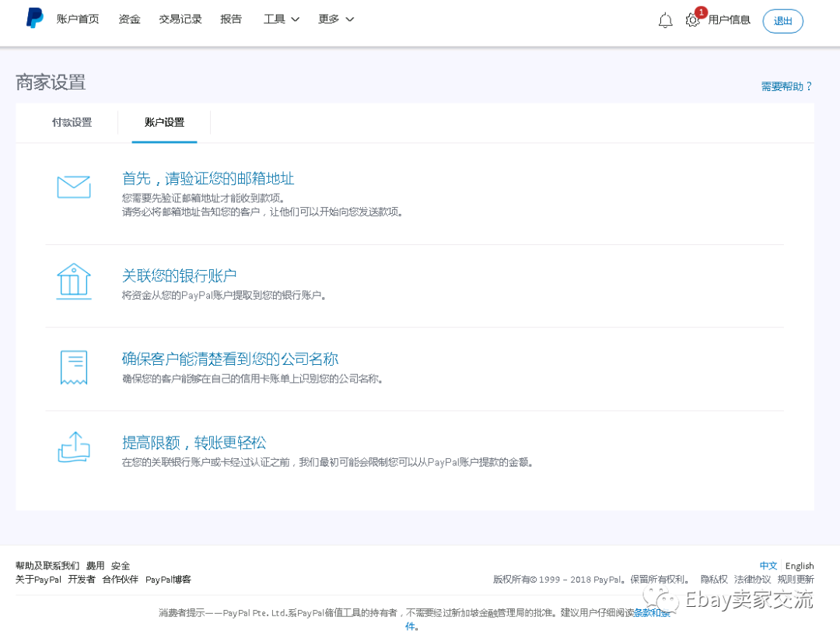Click the withdrawal limit upload icon
The image size is (840, 638).
[74, 447]
